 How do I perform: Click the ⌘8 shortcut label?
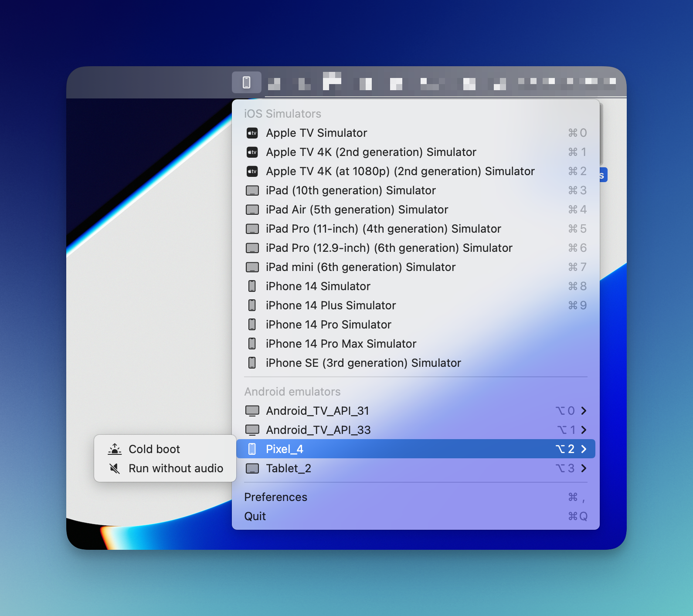coord(577,286)
